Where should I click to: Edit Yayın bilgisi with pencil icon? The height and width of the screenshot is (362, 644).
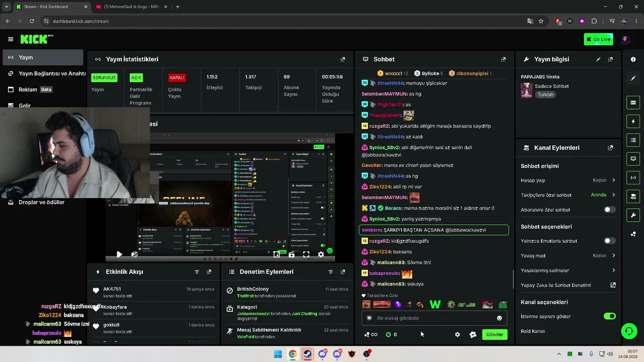pos(598,59)
